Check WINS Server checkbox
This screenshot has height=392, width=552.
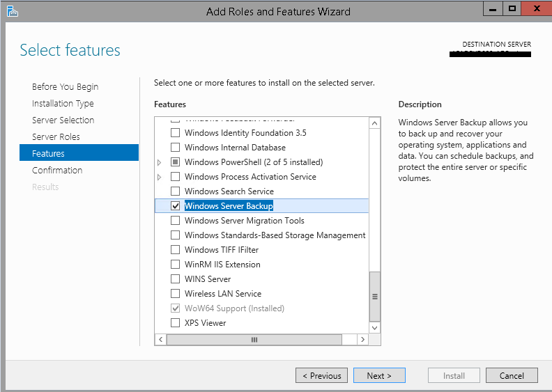point(175,279)
